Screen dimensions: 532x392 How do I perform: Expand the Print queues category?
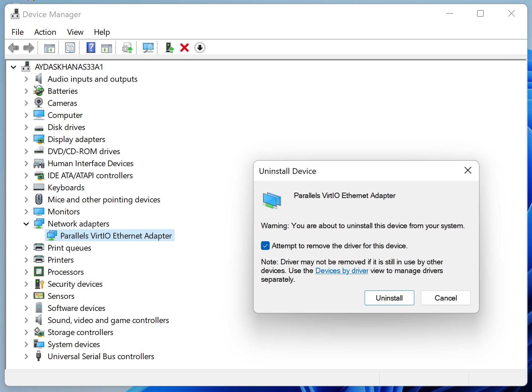point(26,248)
